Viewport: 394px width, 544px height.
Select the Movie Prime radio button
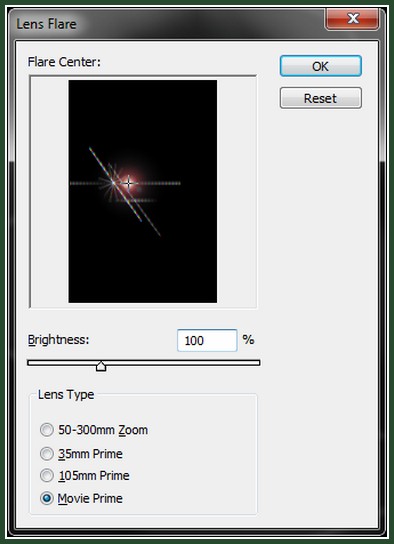pos(46,498)
